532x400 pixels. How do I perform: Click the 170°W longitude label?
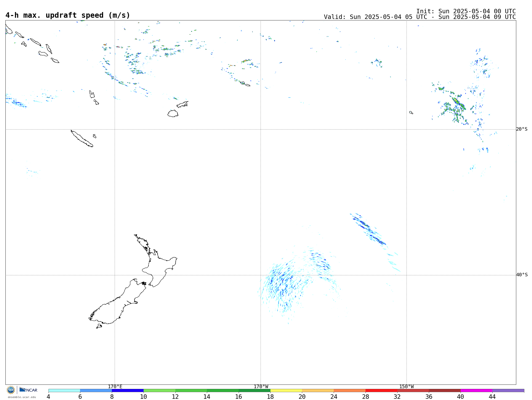(261, 386)
